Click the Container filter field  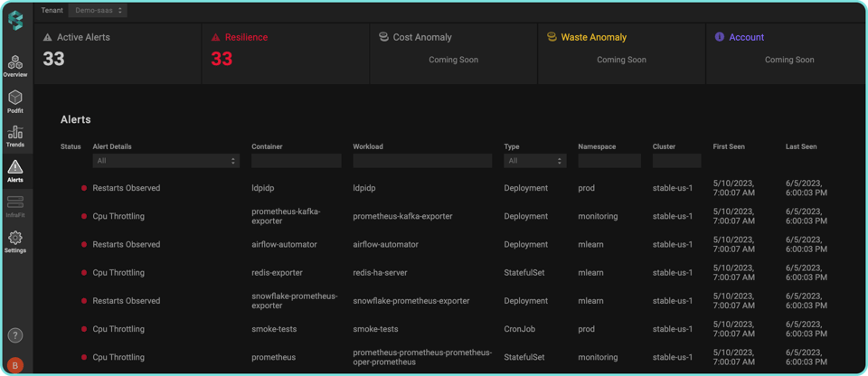(x=297, y=161)
